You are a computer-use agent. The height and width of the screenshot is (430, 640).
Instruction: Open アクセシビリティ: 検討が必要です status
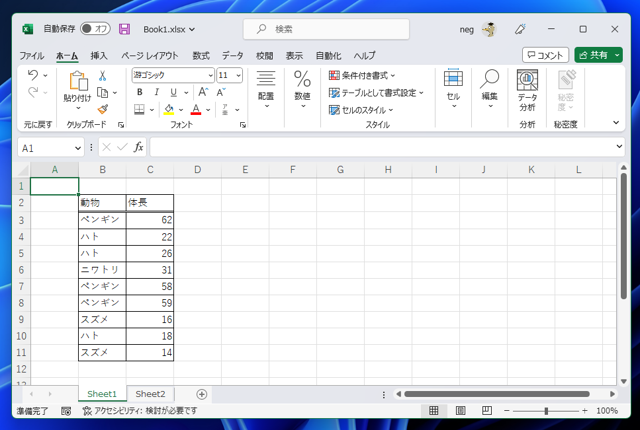(x=140, y=411)
